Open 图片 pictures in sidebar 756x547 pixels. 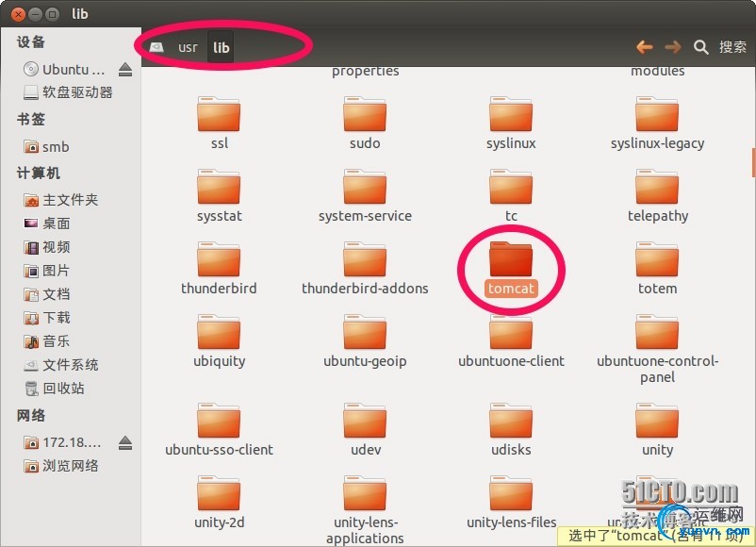47,271
